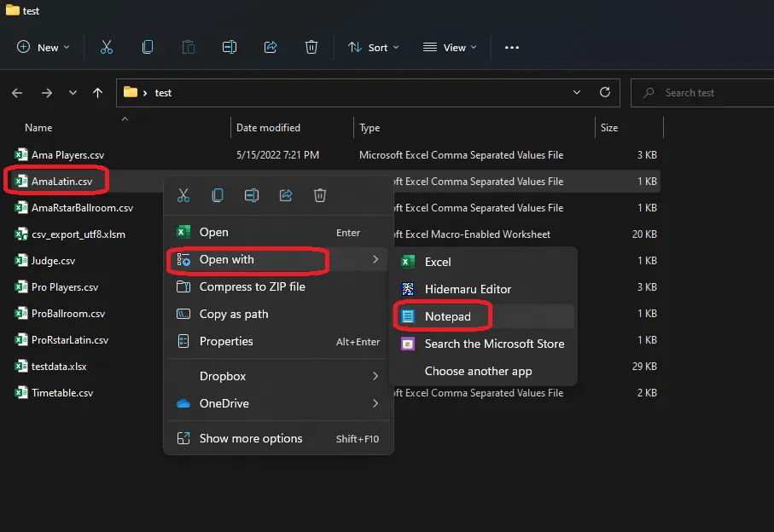
Task: Open the See more three-dots menu
Action: [x=512, y=48]
